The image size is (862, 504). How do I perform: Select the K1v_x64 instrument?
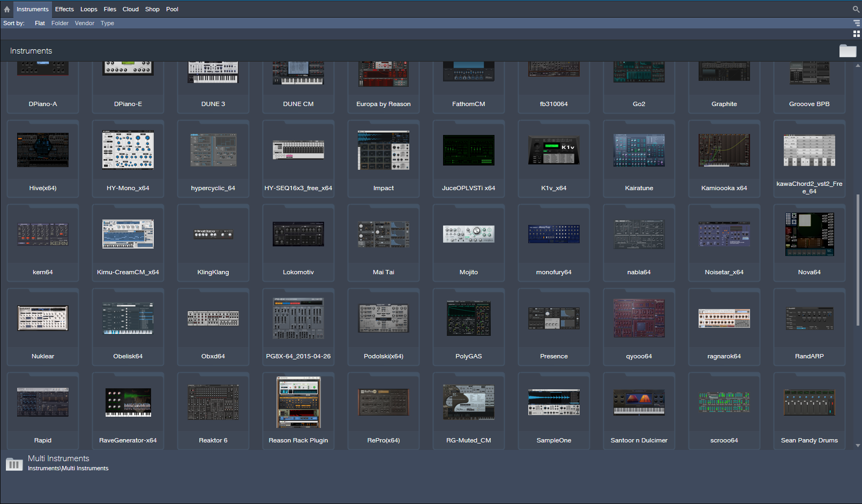coord(554,159)
